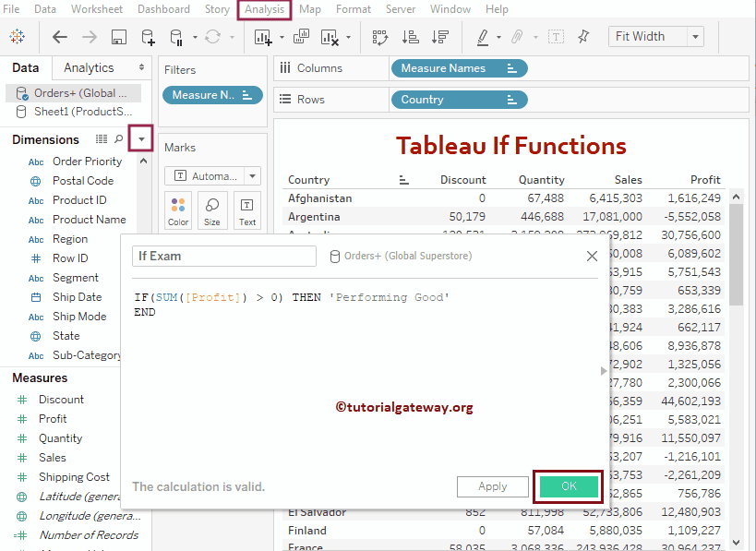Go back with the undo arrow

[x=60, y=37]
